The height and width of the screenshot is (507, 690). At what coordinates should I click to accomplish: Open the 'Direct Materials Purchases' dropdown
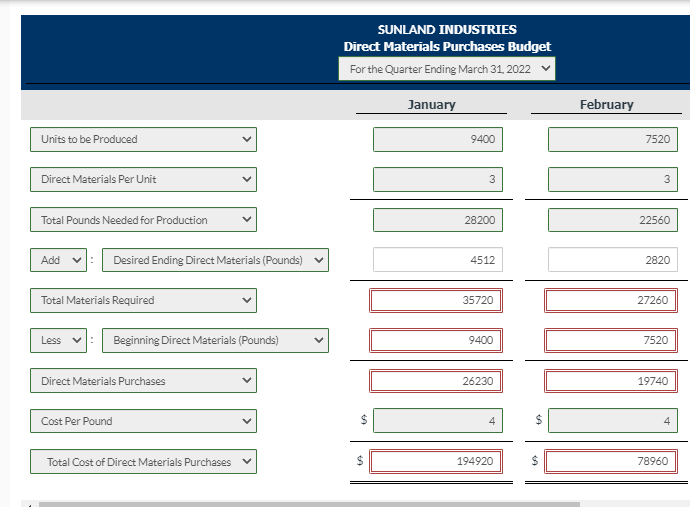(x=143, y=381)
